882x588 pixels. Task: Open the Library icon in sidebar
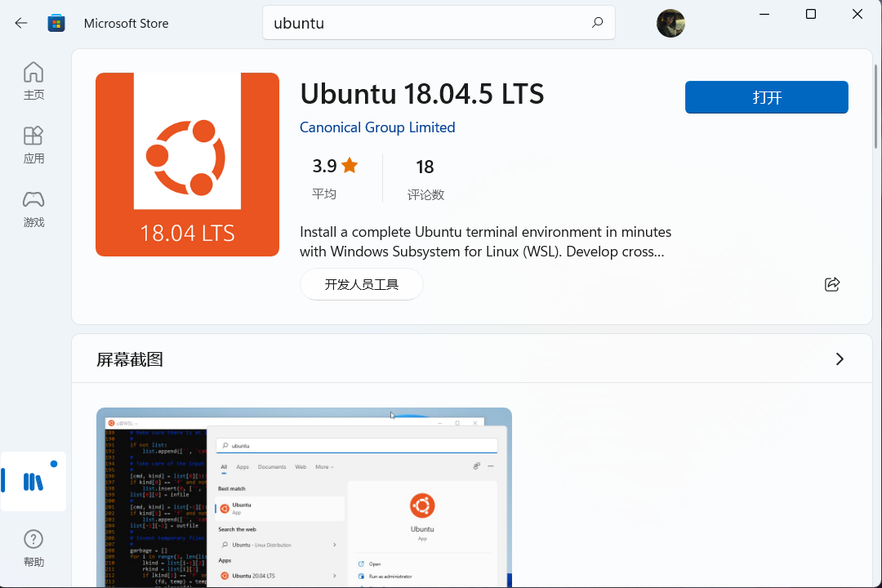pos(33,482)
